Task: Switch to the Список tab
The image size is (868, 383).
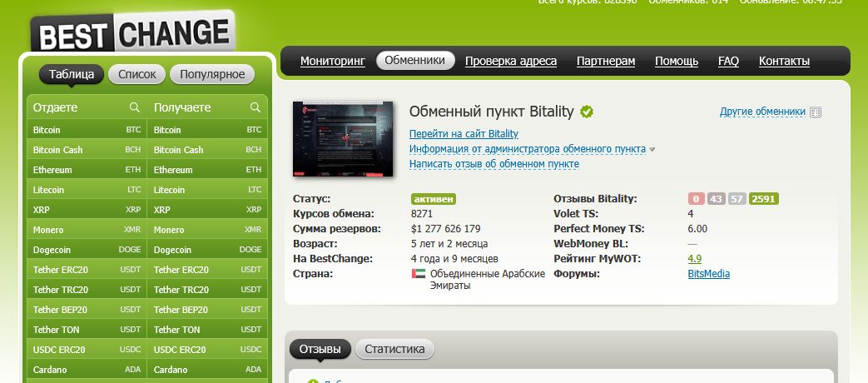Action: [x=136, y=74]
